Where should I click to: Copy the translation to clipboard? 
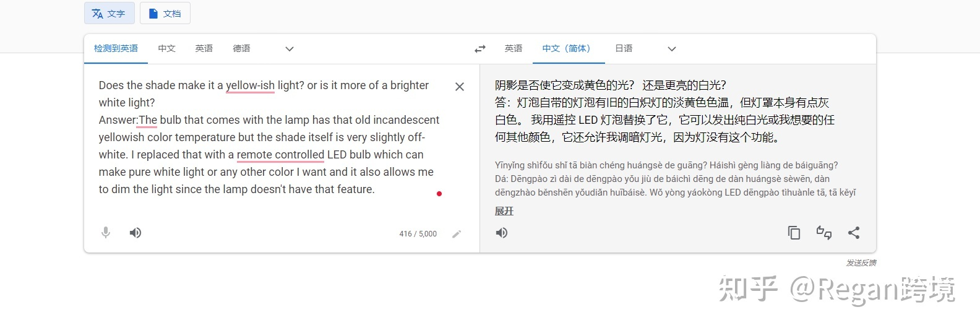click(794, 233)
